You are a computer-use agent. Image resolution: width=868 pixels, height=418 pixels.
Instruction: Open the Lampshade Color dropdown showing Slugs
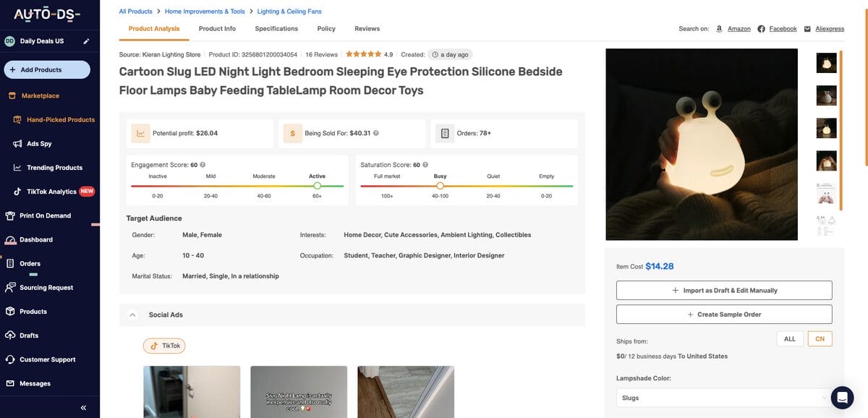(x=724, y=398)
